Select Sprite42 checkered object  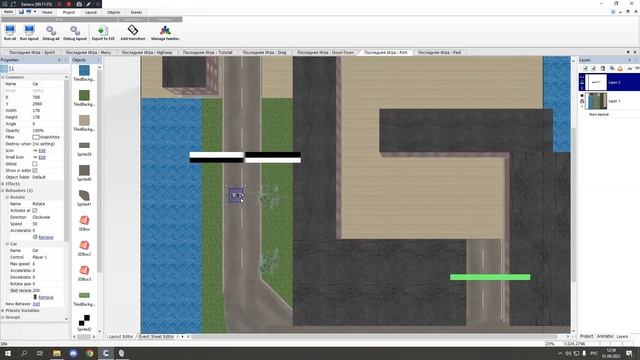84,320
